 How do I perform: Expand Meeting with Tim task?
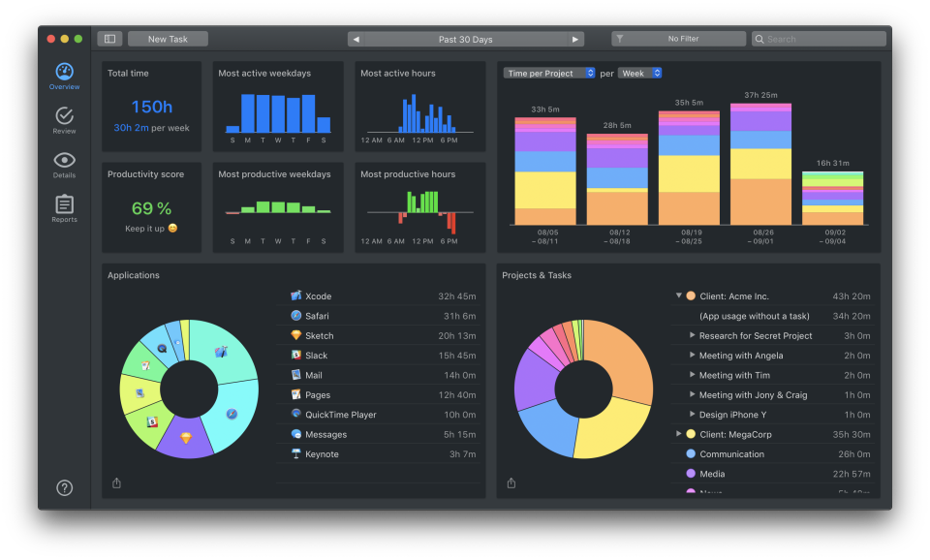click(x=692, y=374)
